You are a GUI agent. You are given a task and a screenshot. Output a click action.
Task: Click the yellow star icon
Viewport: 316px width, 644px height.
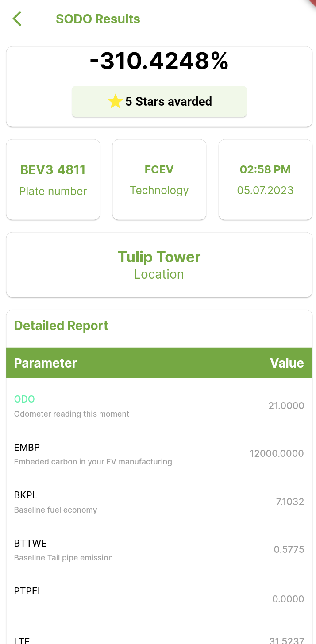[x=115, y=102]
